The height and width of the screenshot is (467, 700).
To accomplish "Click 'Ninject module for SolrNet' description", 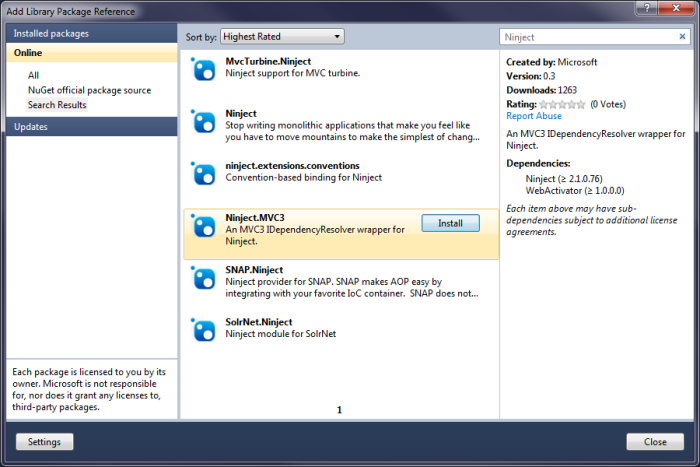I will [281, 334].
